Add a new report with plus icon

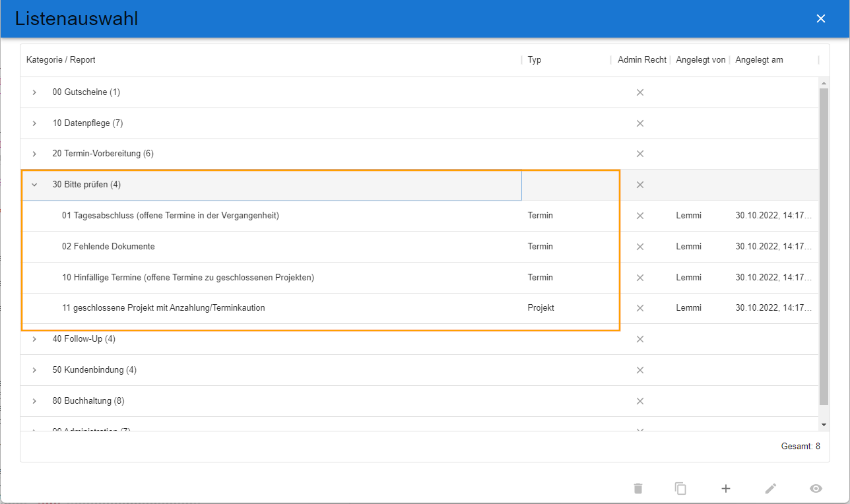click(x=726, y=488)
